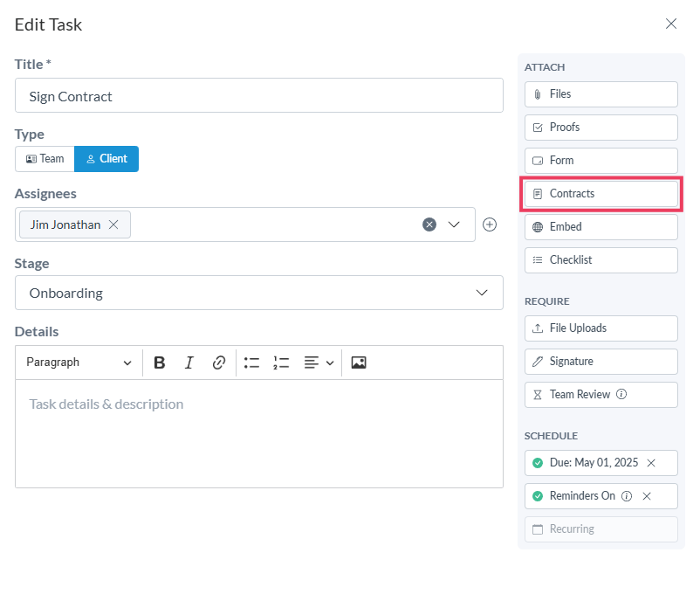Remove Jim Jonathan from assignees
Screen dimensions: 700x594
pos(113,224)
